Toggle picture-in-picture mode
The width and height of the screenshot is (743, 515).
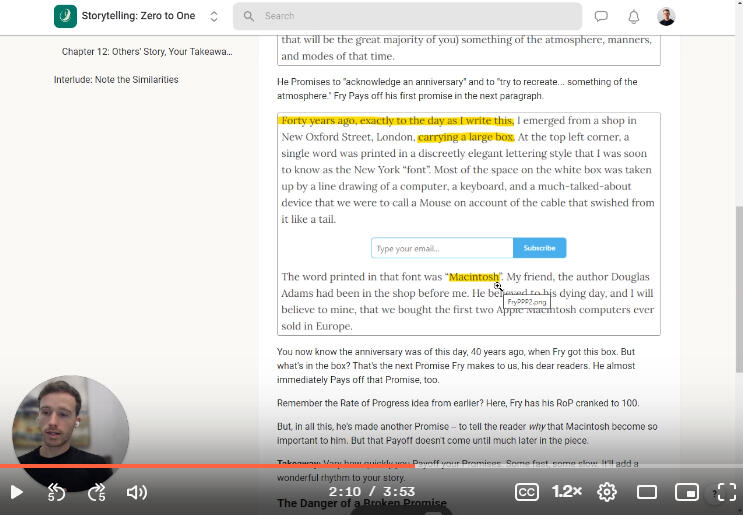click(x=686, y=492)
